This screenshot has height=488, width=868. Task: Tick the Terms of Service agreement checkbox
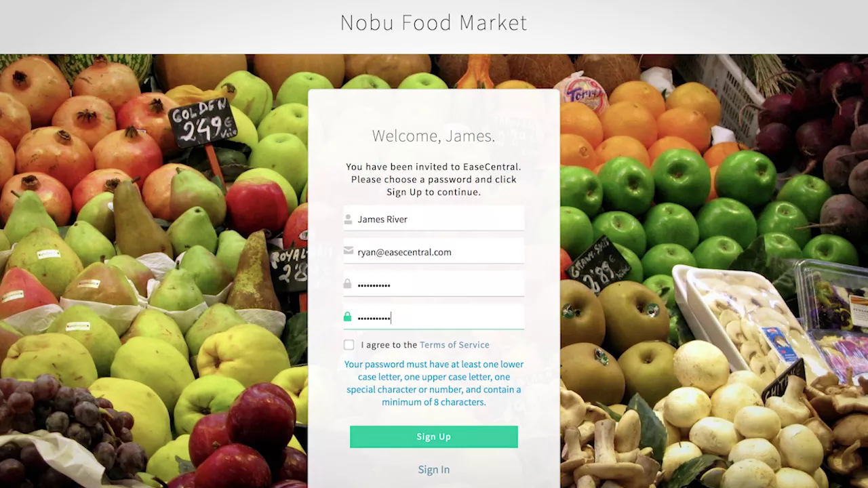click(349, 345)
